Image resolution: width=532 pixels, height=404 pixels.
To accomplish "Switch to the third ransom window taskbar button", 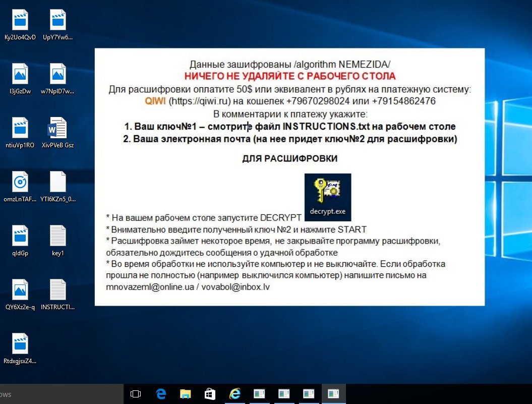I will [x=309, y=394].
